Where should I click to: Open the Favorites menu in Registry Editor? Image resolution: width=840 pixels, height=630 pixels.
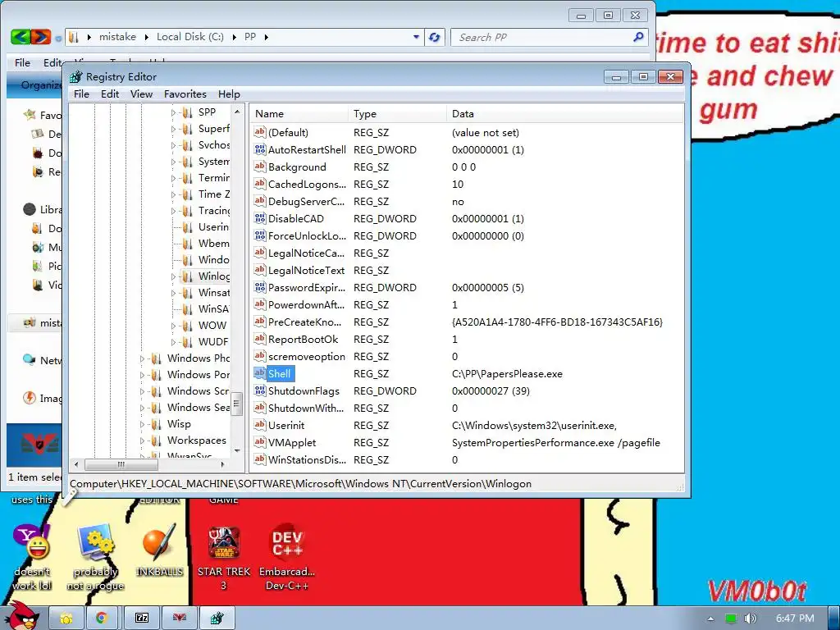185,94
